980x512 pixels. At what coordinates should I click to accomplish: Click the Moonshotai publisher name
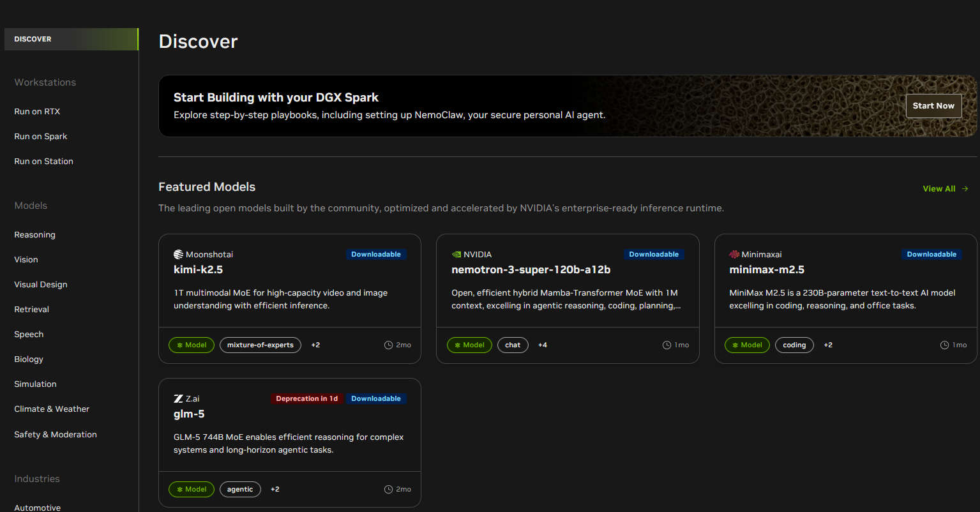[x=209, y=255]
